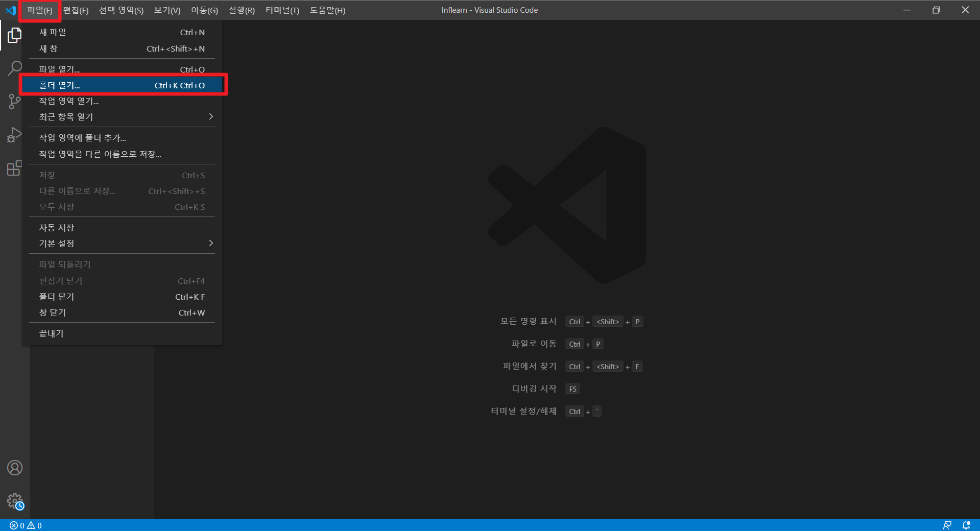Minimize the Visual Studio Code window
The image size is (980, 531).
pos(907,10)
